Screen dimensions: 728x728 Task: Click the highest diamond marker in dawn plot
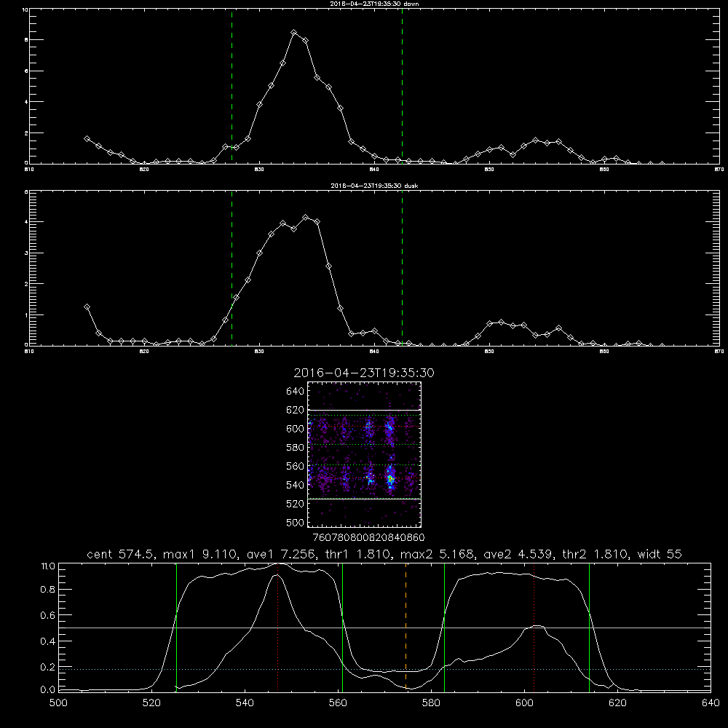point(294,33)
